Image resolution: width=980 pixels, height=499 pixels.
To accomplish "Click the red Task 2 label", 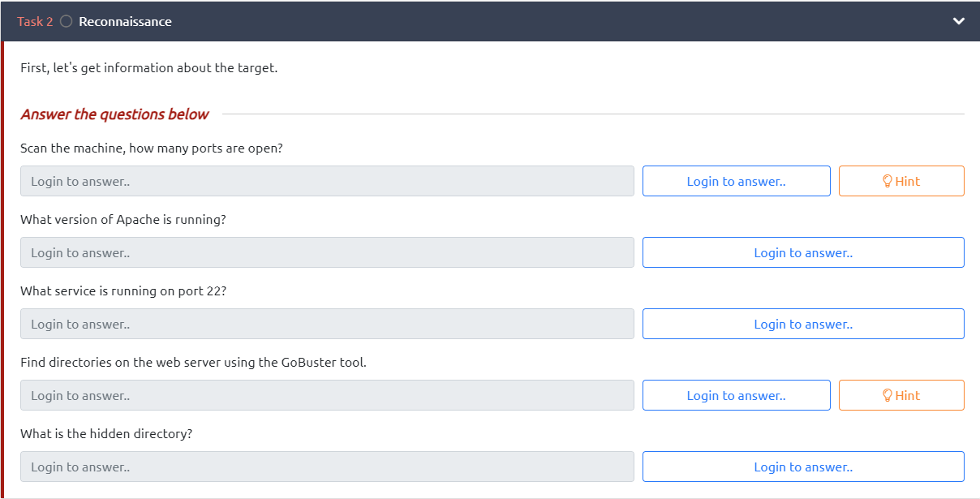I will 35,22.
